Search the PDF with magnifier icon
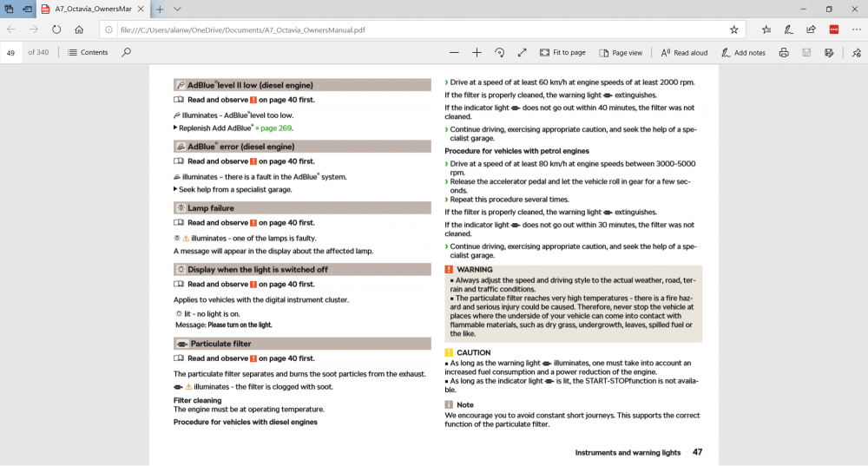 coord(126,52)
